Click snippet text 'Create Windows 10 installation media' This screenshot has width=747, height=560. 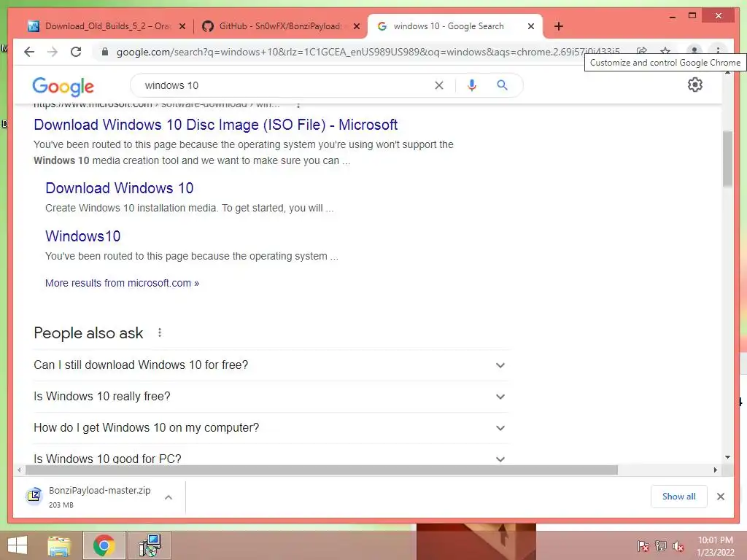tap(131, 208)
